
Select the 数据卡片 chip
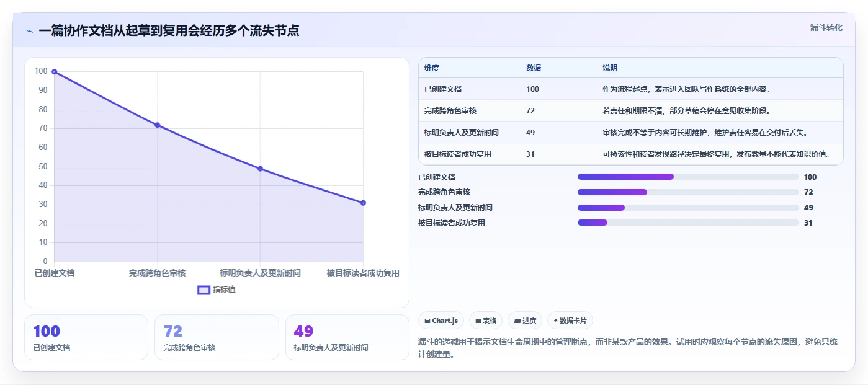tap(570, 321)
